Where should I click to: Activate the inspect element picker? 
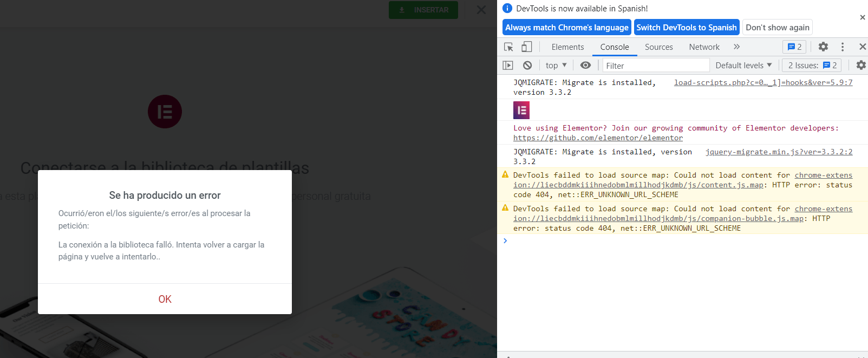tap(508, 47)
